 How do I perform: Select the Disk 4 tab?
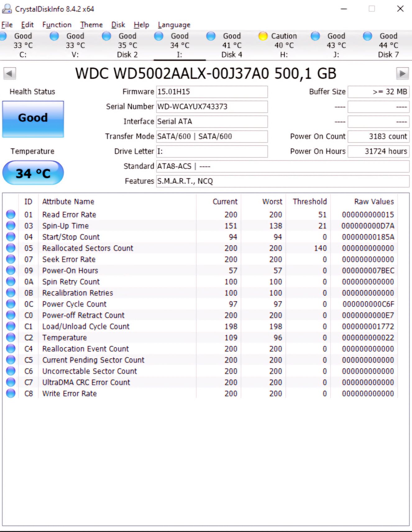(x=232, y=45)
